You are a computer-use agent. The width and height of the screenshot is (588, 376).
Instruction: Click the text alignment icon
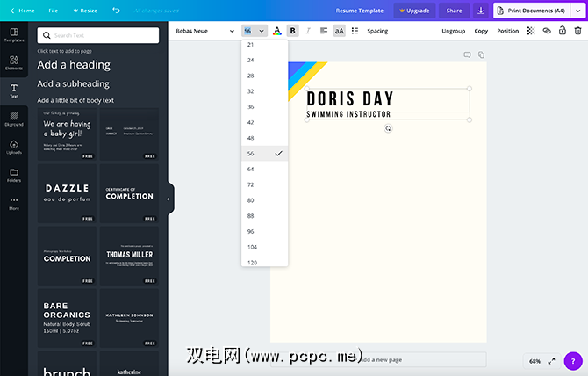point(324,31)
